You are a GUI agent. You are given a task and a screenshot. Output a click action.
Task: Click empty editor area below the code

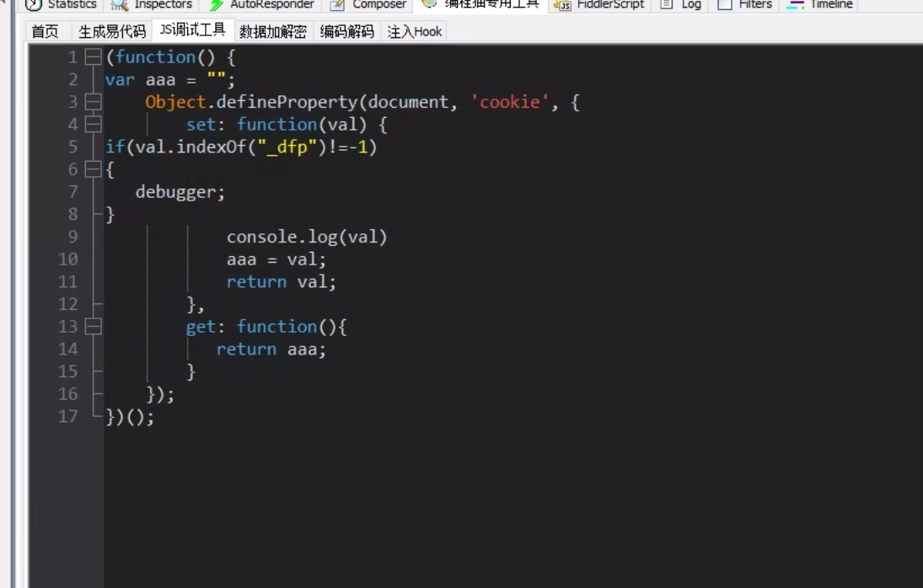[512, 505]
